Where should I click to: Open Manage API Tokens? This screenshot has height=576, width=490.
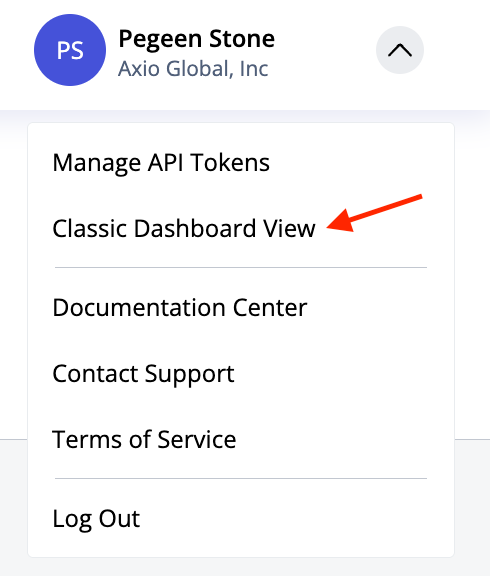point(161,163)
